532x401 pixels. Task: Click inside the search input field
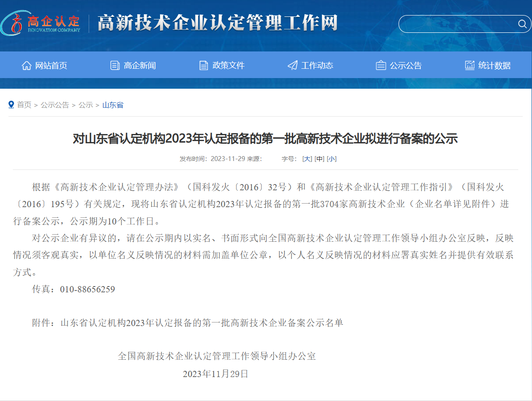click(457, 24)
